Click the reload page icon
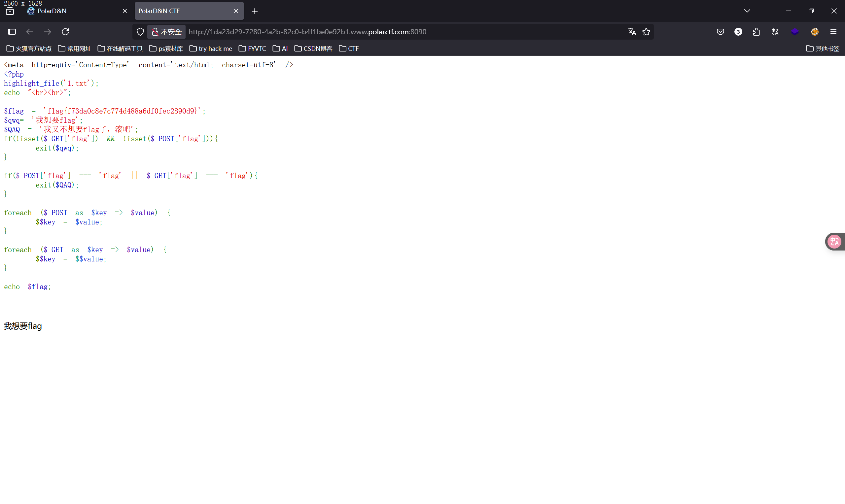845x504 pixels. (x=65, y=32)
